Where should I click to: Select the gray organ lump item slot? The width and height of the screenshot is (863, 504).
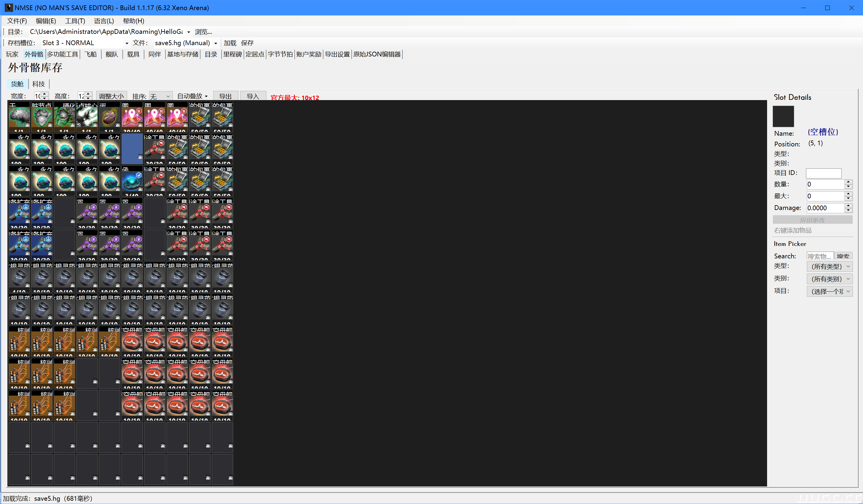pyautogui.click(x=42, y=117)
